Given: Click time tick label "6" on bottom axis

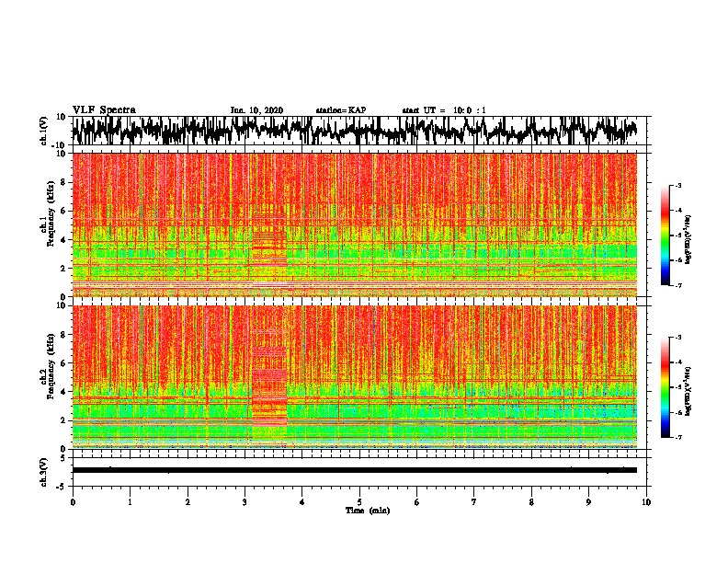Looking at the screenshot, I should [416, 502].
